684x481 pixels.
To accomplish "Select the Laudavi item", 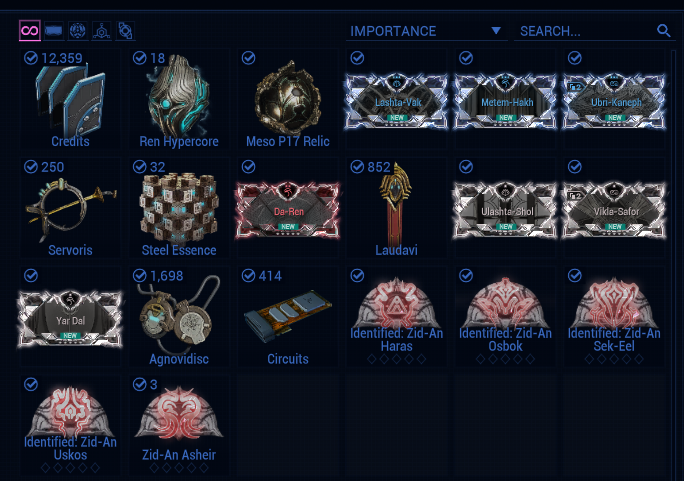I will (x=397, y=209).
